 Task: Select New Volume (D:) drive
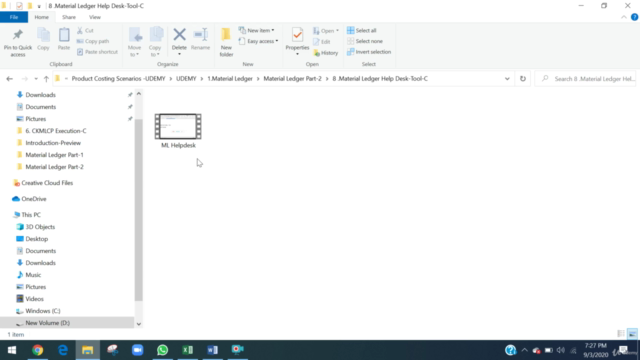67,323
